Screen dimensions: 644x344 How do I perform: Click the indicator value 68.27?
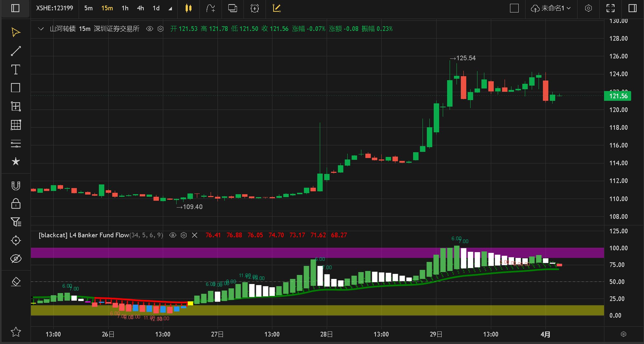coord(339,235)
